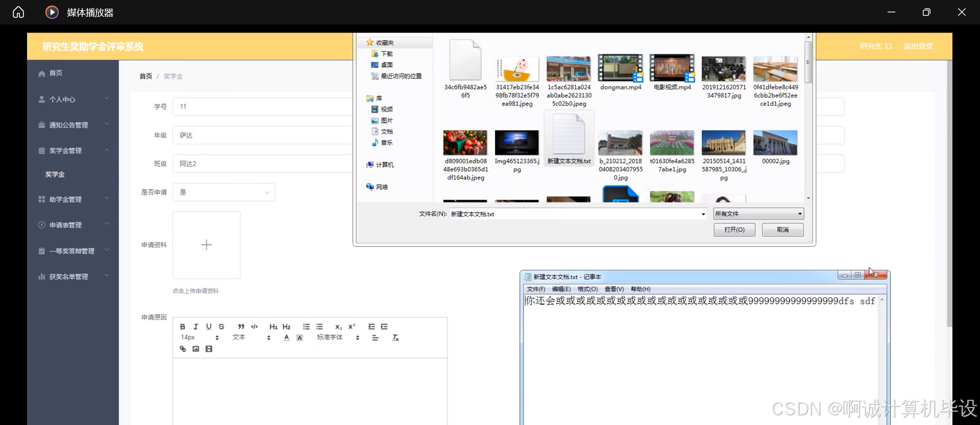The width and height of the screenshot is (980, 425).
Task: Open the 文件(F) menu in Notepad
Action: click(536, 289)
